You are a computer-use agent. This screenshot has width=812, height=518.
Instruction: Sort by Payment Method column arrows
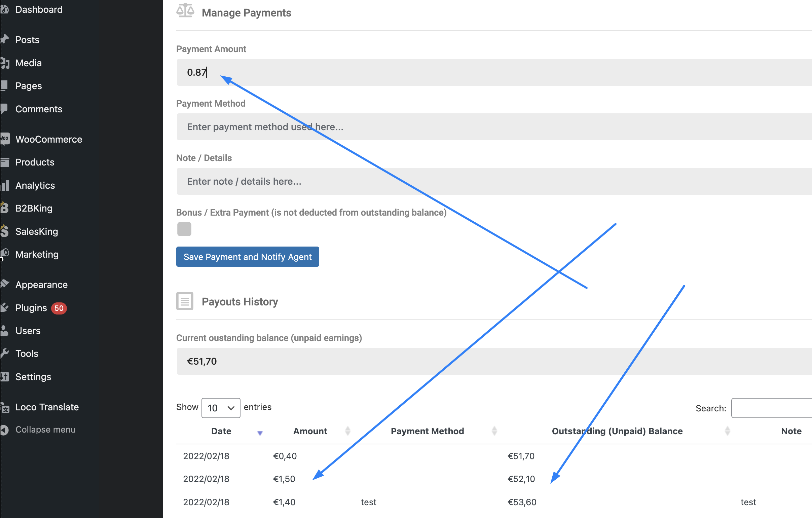point(494,431)
